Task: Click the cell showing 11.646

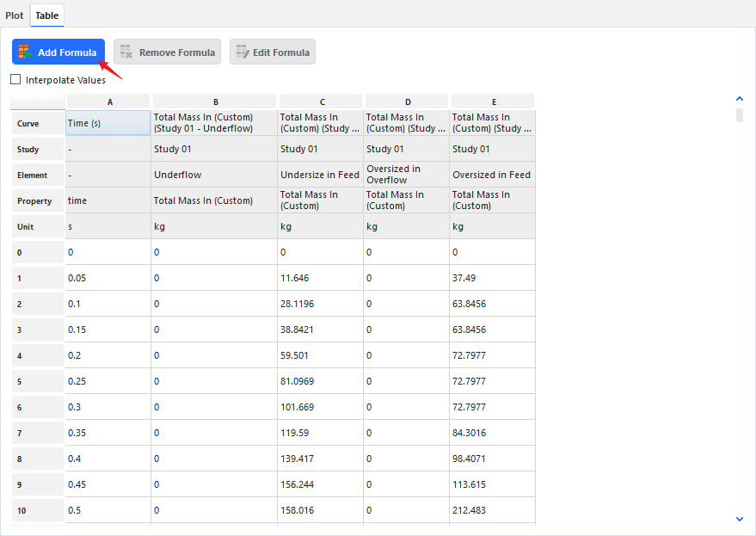Action: 321,278
